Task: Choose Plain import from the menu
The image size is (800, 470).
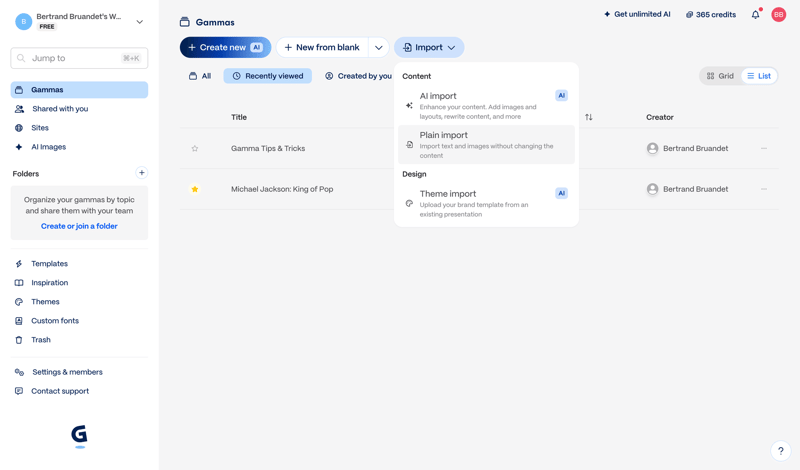Action: click(x=486, y=145)
